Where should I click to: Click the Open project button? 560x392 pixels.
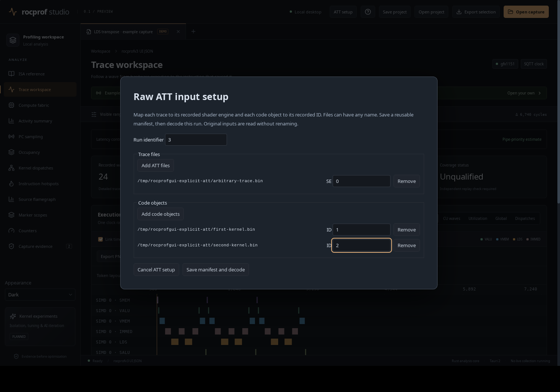point(431,12)
